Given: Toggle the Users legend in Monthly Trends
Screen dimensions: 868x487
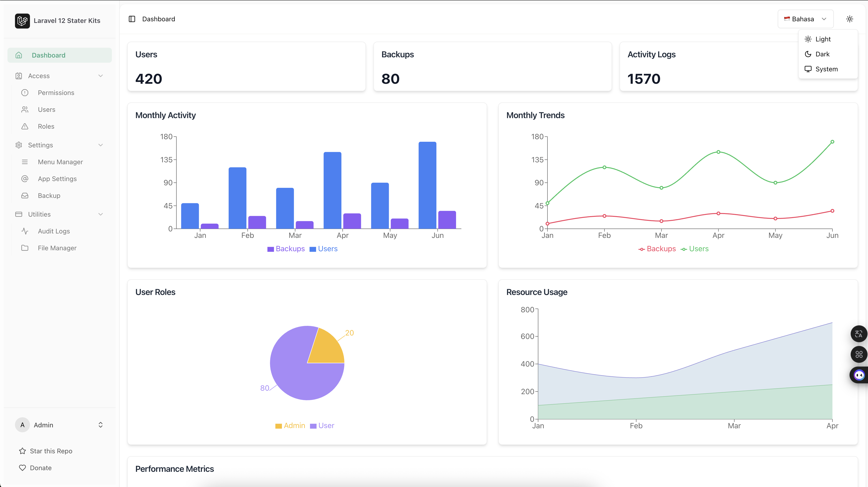Looking at the screenshot, I should 694,249.
